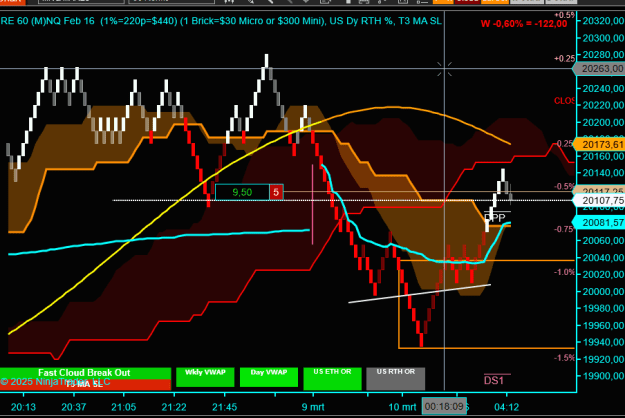Screen dimensions: 625x418
Task: Select the 9,50 order marker box
Action: pyautogui.click(x=242, y=192)
